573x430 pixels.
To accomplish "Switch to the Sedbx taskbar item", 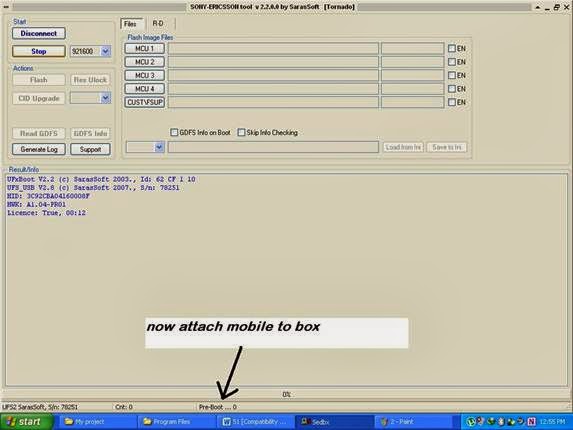I will click(x=334, y=422).
